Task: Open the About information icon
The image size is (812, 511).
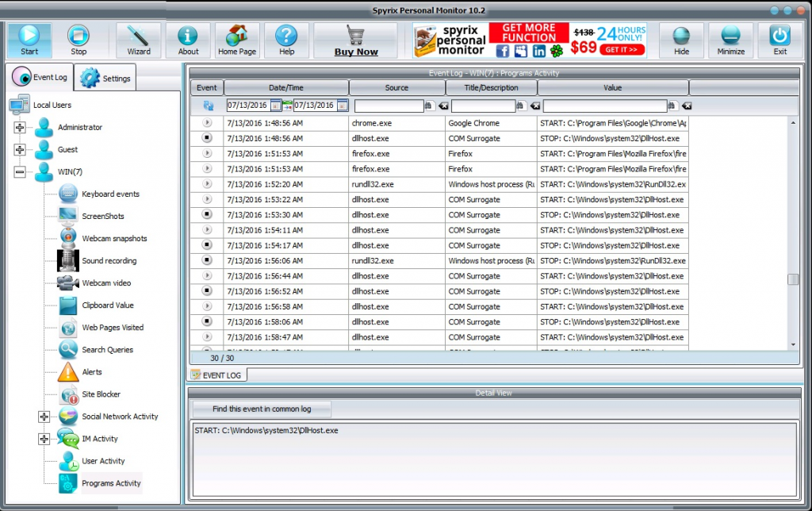Action: tap(188, 40)
